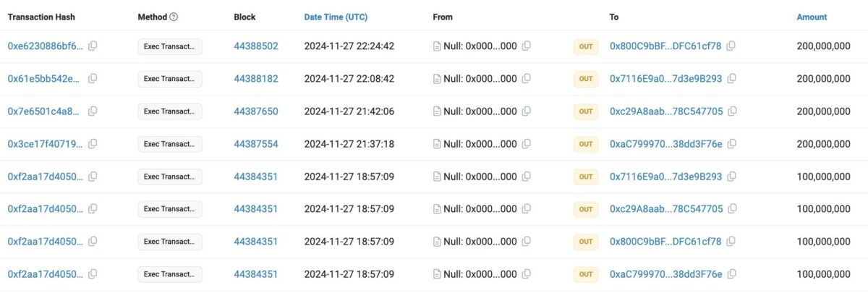Copy transaction hash 0x61e5bb542e
This screenshot has height=293, width=868.
tap(93, 79)
